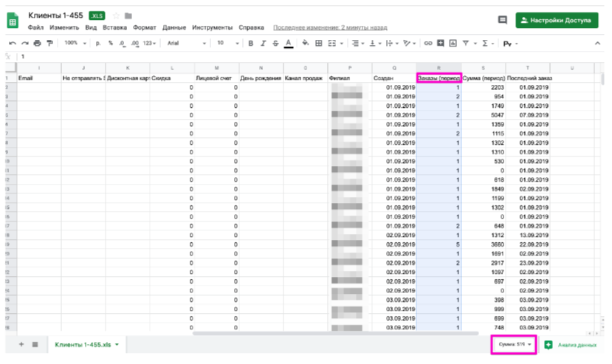612x364 pixels.
Task: Insert a chart from the toolbar
Action: pos(453,44)
